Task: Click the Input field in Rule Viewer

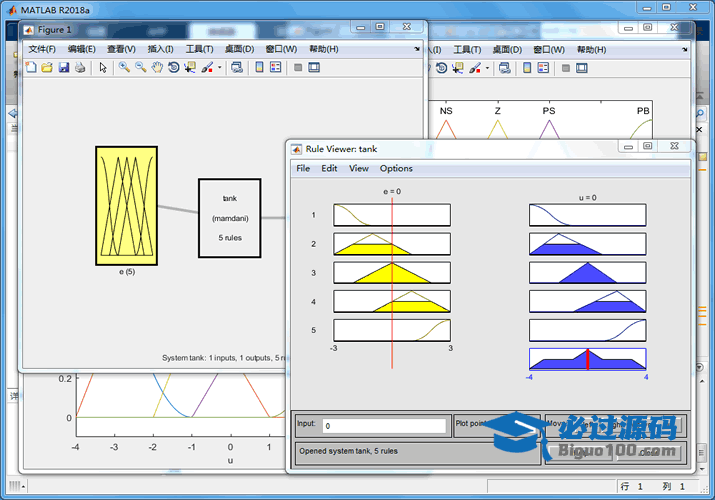Action: [384, 426]
